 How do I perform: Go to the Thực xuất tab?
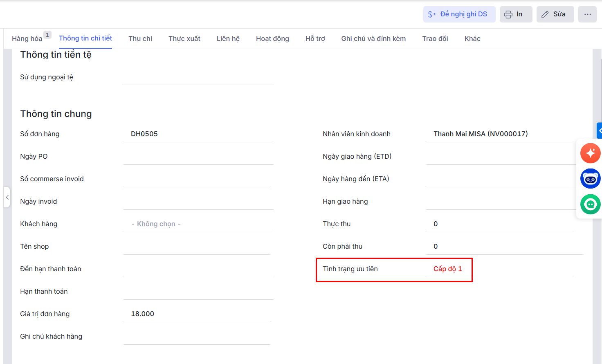point(184,38)
